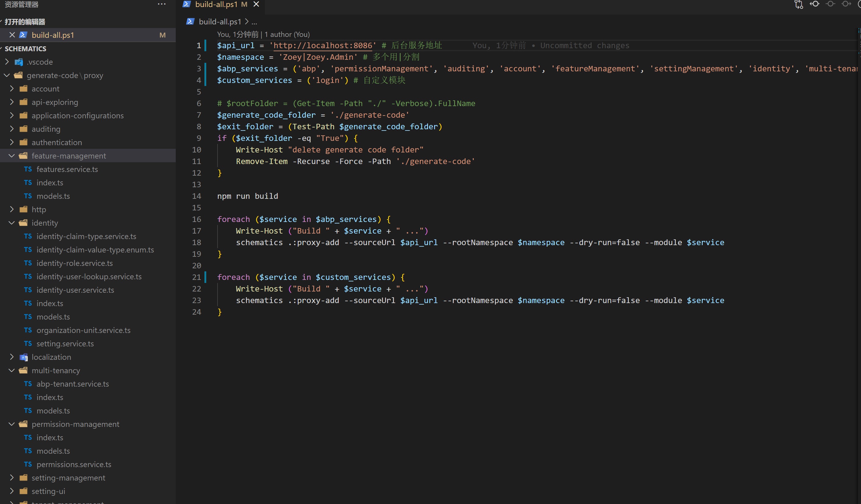Click the grayed commit node icon in editor toolbar
The width and height of the screenshot is (861, 504).
coord(830,4)
